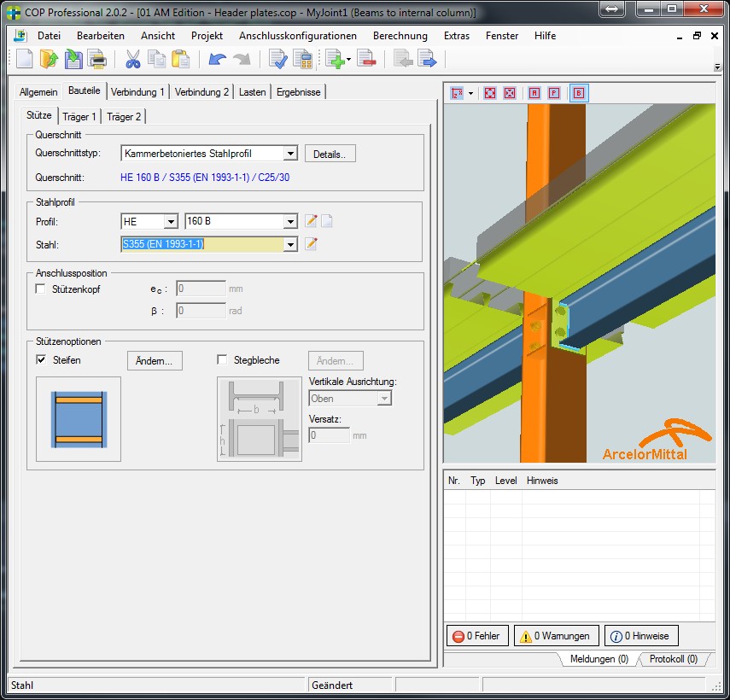Toggle the 0 Warnungen filter button
The width and height of the screenshot is (730, 700).
[x=556, y=636]
